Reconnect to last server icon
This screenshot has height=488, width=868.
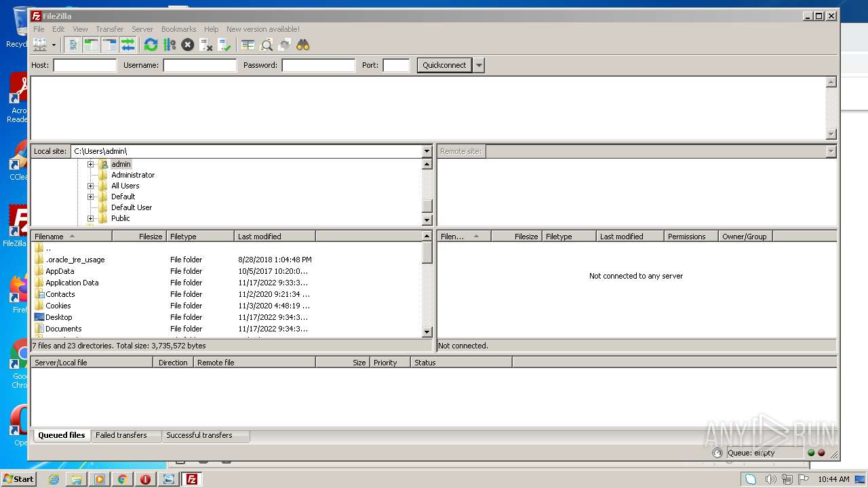click(224, 45)
